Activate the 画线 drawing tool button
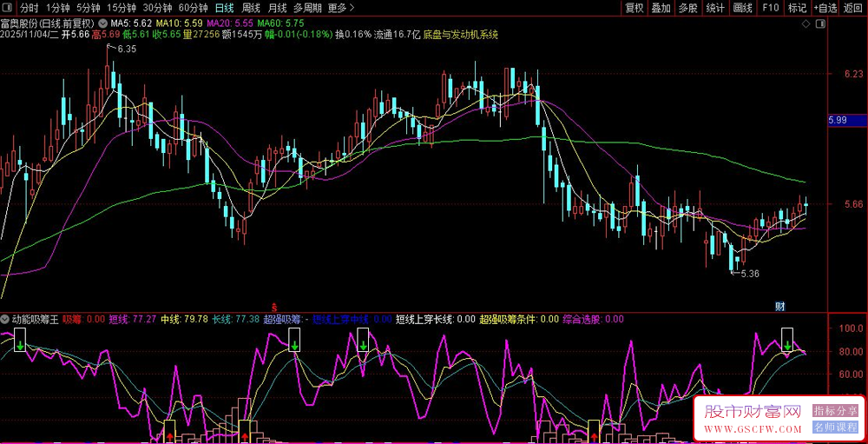This screenshot has height=444, width=868. click(743, 8)
